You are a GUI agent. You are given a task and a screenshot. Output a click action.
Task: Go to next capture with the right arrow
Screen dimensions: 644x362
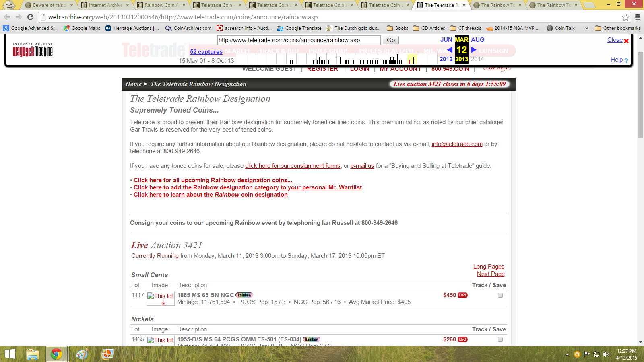(x=474, y=50)
